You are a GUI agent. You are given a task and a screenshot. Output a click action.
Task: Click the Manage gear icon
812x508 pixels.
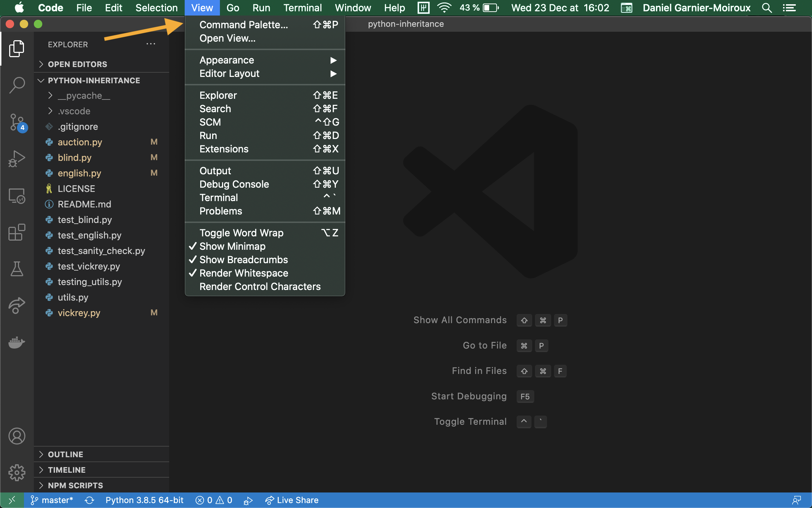17,472
